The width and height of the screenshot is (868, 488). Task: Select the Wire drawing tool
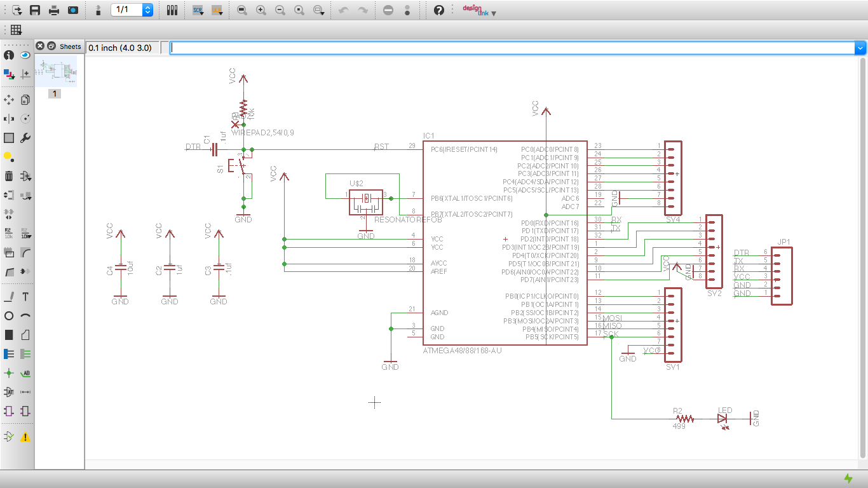click(x=9, y=297)
